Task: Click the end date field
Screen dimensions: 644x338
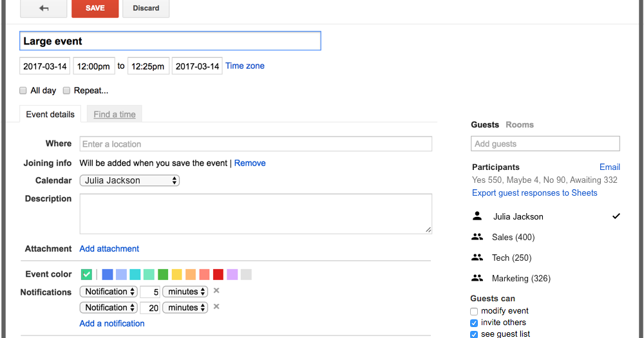Action: (197, 66)
